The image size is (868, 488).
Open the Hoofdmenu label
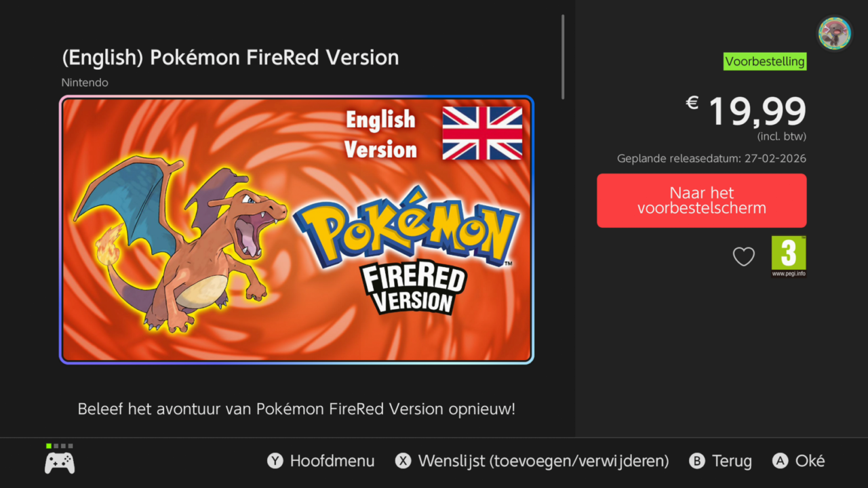(x=332, y=462)
